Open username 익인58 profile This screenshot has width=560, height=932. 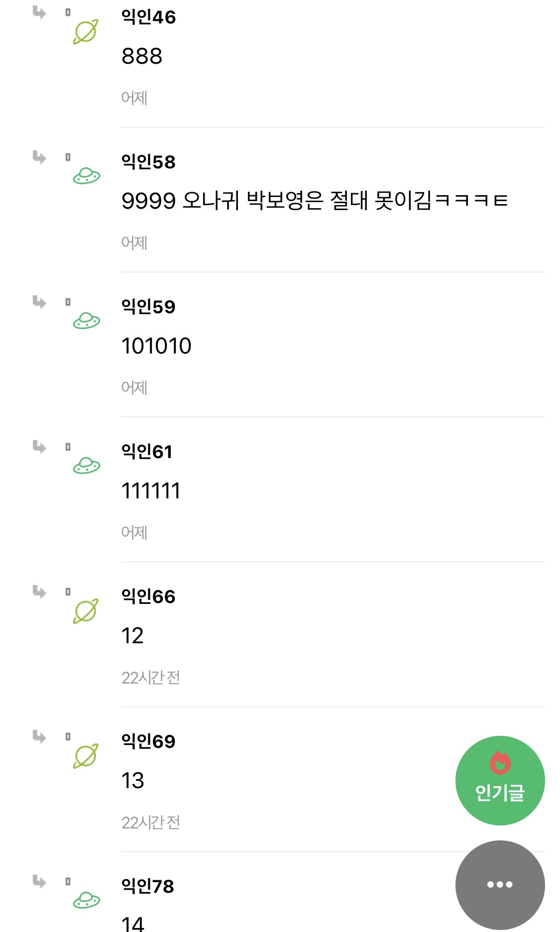[148, 162]
